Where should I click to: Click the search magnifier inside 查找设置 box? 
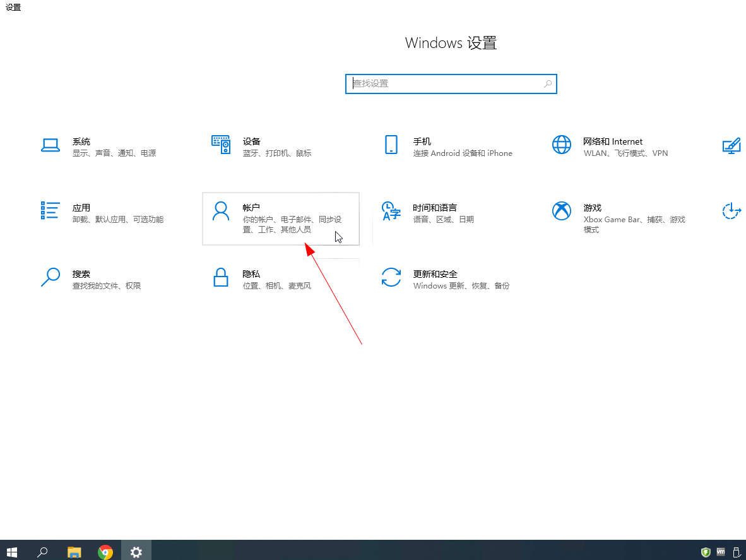point(548,84)
